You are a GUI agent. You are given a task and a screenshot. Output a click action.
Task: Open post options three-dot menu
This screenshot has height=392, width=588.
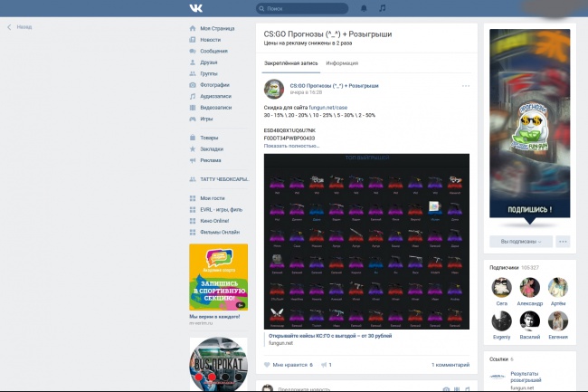tap(466, 86)
